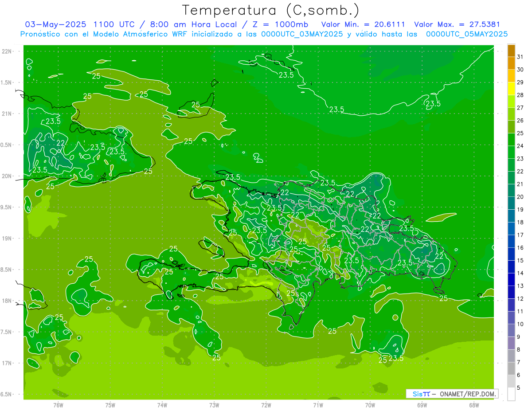This screenshot has width=532, height=411.
Task: Click the 69W longitude label
Action: [422, 405]
